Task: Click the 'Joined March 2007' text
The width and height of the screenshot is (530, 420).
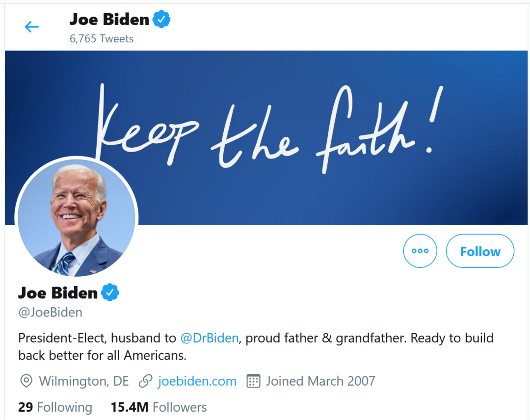Action: click(320, 381)
